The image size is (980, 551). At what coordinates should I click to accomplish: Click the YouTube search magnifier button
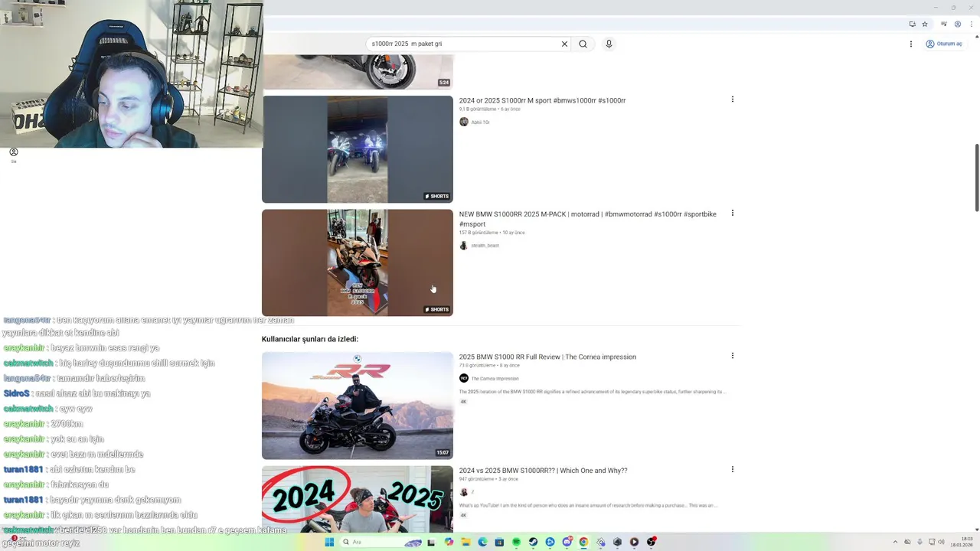click(583, 44)
